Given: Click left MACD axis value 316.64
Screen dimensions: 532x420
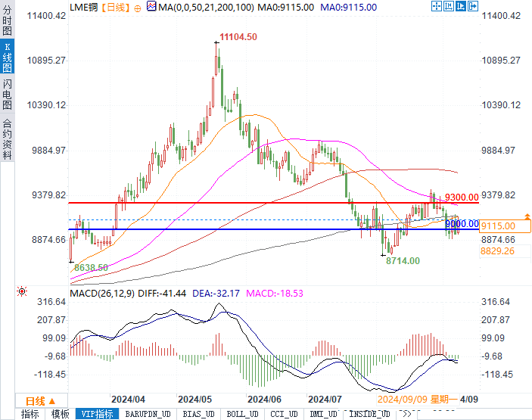Looking at the screenshot, I should (x=51, y=302).
